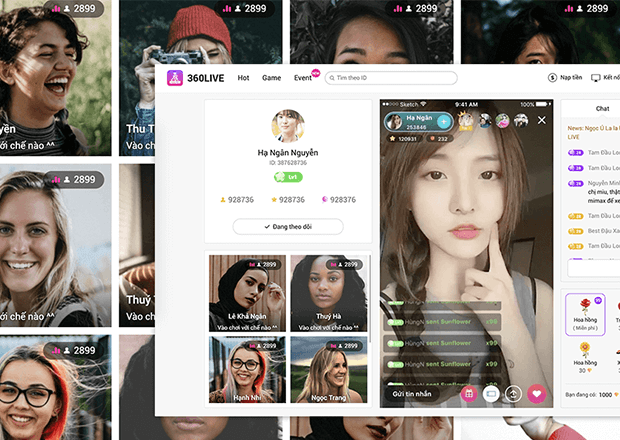The width and height of the screenshot is (620, 440).
Task: Click the 360LIVE logo icon
Action: [173, 77]
